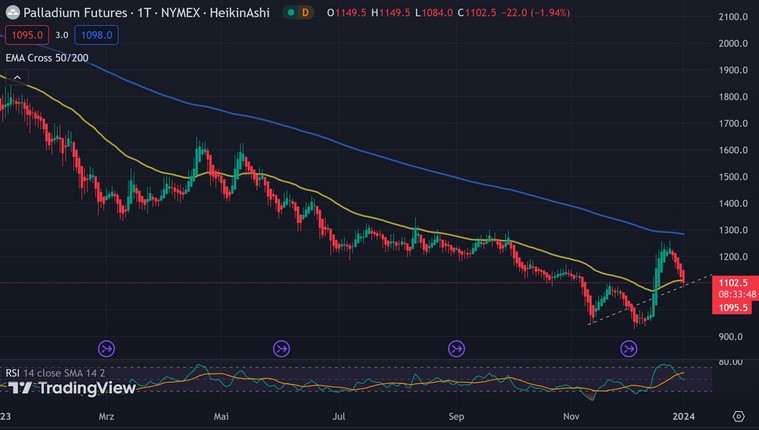Image resolution: width=759 pixels, height=430 pixels.
Task: Click the contract rollover marker near December
Action: point(629,348)
